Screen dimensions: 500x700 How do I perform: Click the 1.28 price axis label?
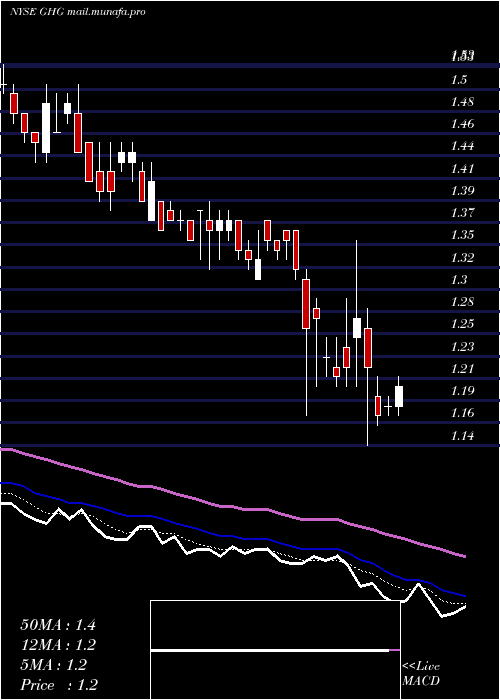(462, 302)
